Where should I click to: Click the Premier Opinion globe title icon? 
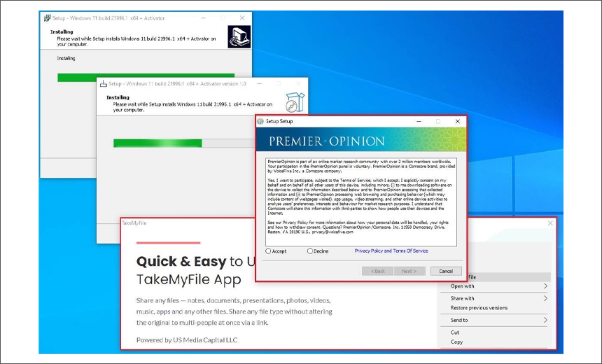(260, 121)
